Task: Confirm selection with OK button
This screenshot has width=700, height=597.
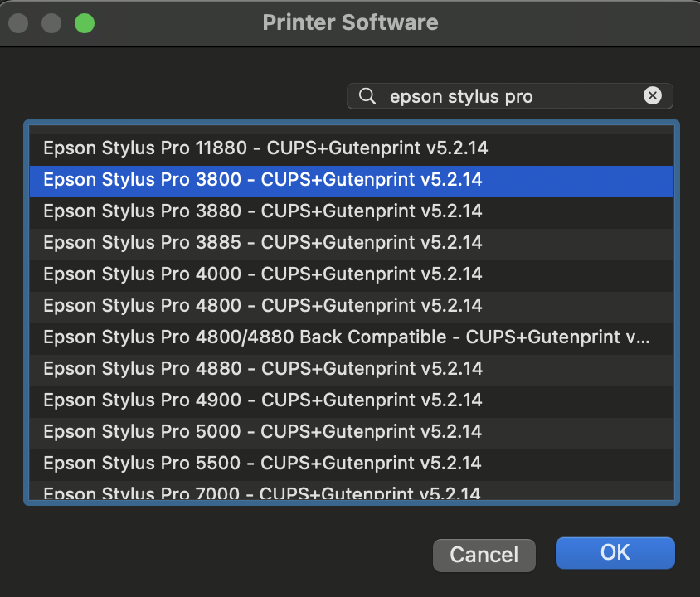Action: (x=615, y=553)
